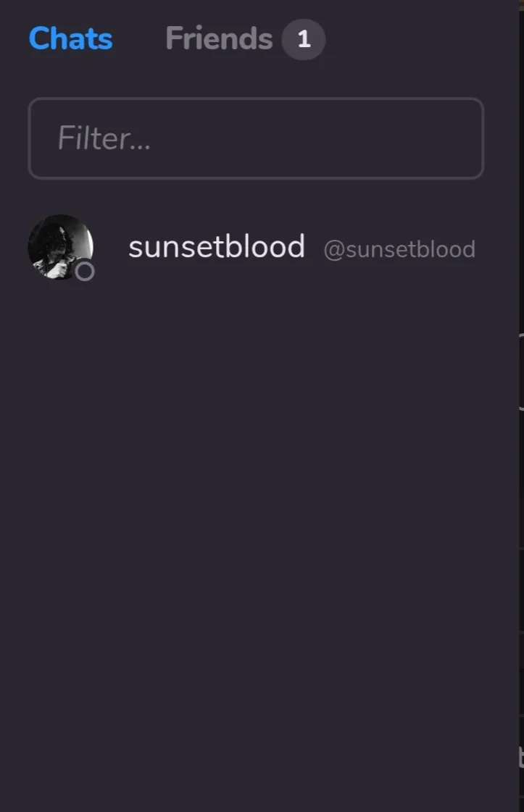
Task: Click the large white sunsetblood name
Action: [217, 247]
